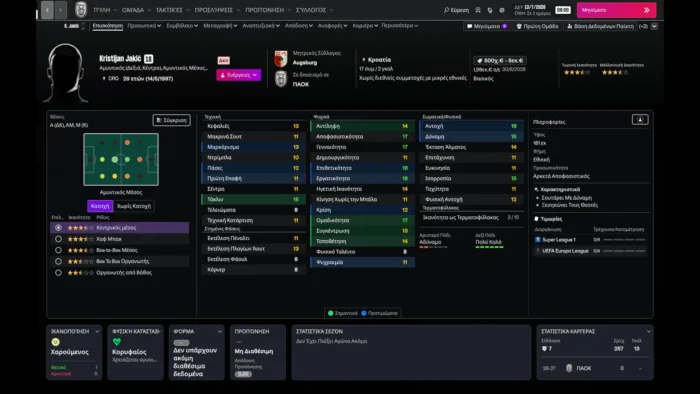Click the PAOK loan club badge
The height and width of the screenshot is (394, 700).
tap(281, 79)
